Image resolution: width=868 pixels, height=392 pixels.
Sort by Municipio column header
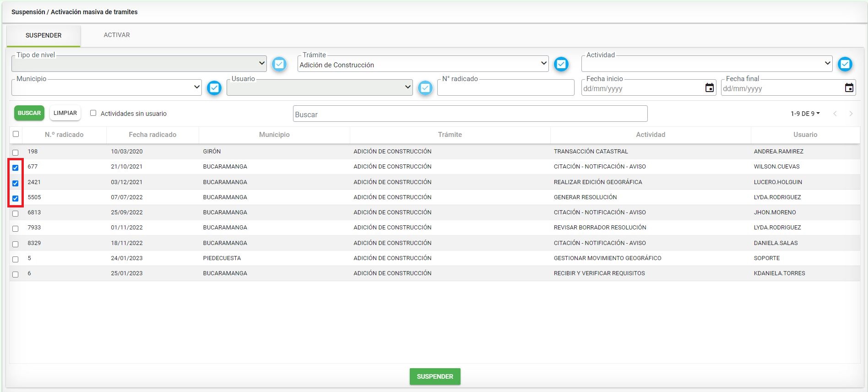274,135
